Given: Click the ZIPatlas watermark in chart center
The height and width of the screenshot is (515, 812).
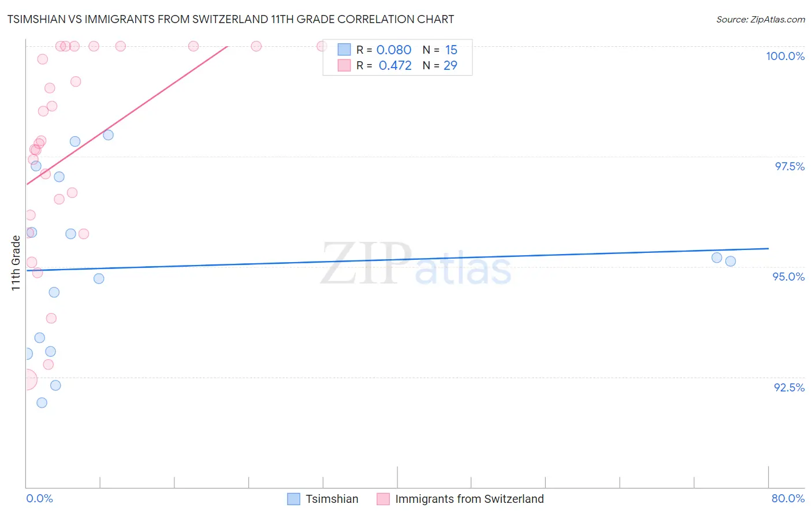Looking at the screenshot, I should (x=416, y=264).
